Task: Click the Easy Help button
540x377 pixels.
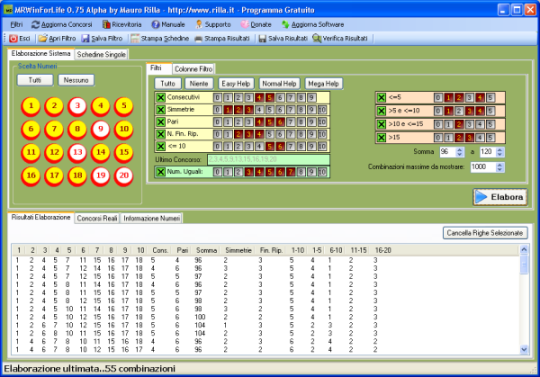Action: tap(236, 84)
